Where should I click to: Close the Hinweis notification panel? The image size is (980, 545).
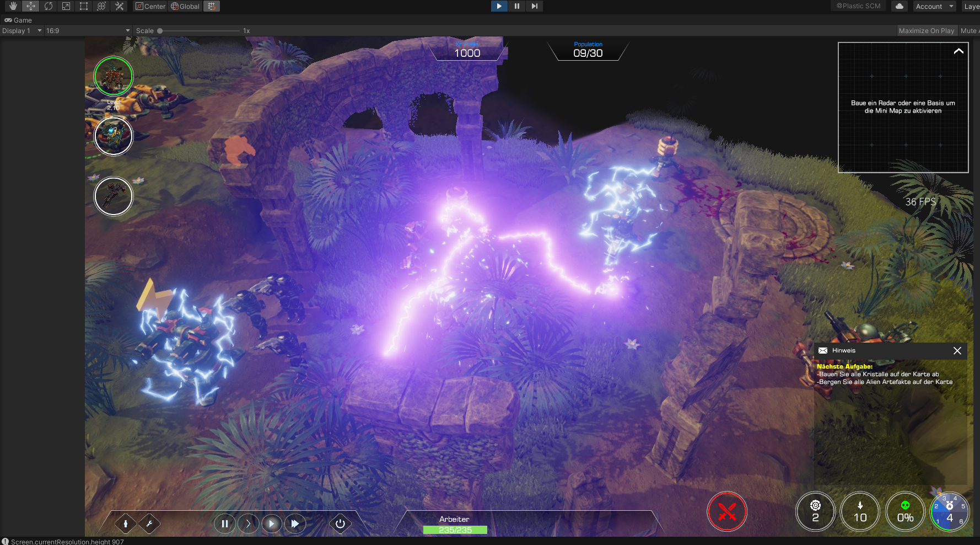coord(957,351)
